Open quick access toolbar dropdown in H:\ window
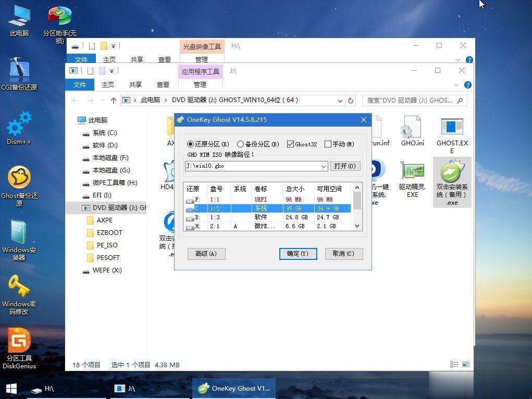Image resolution: width=532 pixels, height=399 pixels. 113,46
